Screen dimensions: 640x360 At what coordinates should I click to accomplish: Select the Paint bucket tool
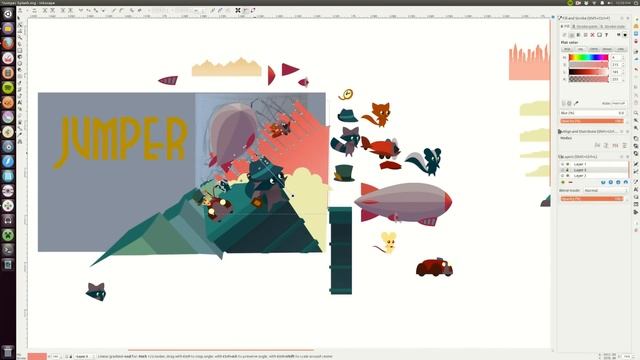click(x=20, y=122)
